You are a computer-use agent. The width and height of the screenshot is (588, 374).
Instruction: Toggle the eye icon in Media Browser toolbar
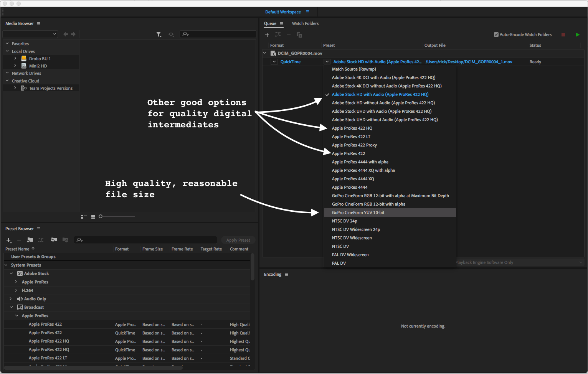pyautogui.click(x=171, y=35)
